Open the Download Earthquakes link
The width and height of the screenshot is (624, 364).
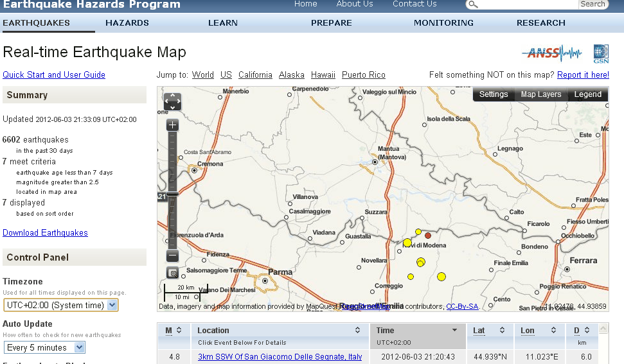tap(45, 233)
